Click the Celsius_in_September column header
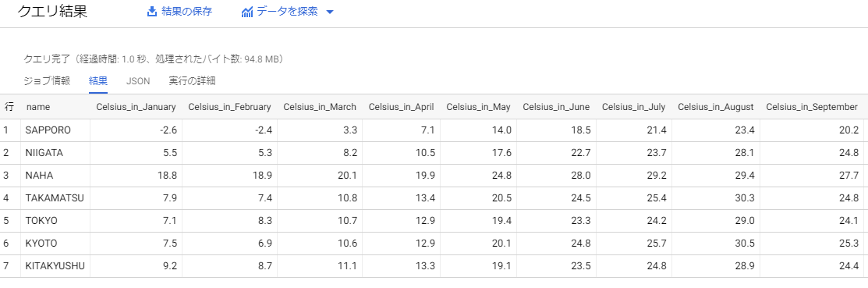This screenshot has width=868, height=288. click(x=812, y=106)
